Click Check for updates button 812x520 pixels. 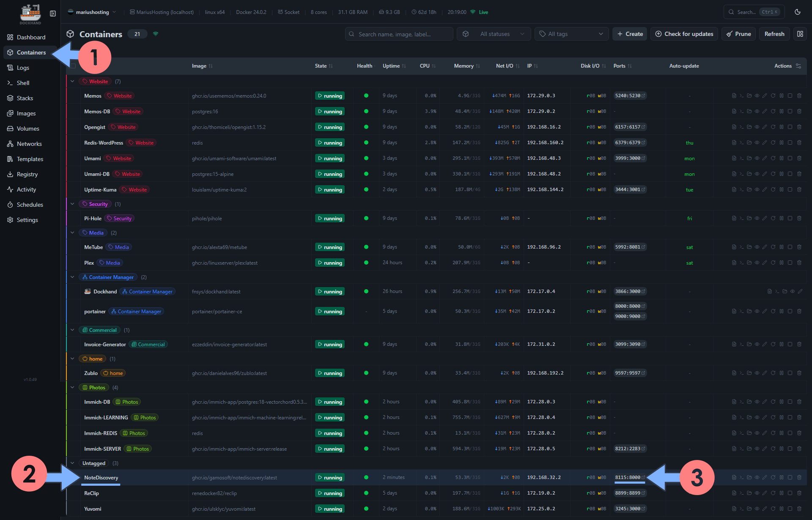684,34
